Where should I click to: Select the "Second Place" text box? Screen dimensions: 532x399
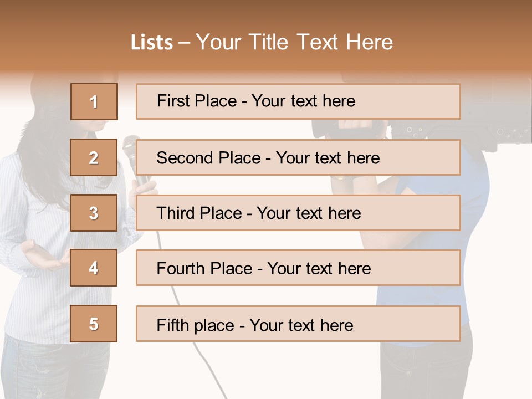[x=298, y=157]
